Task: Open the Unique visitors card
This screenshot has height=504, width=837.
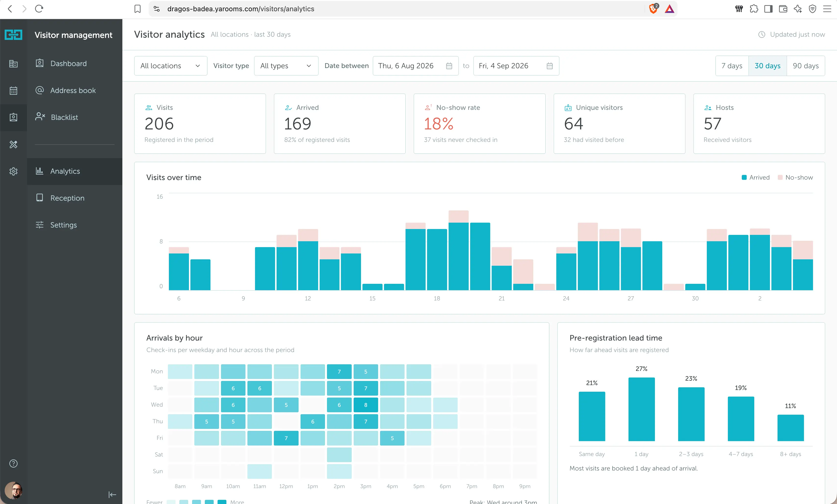Action: (x=619, y=124)
